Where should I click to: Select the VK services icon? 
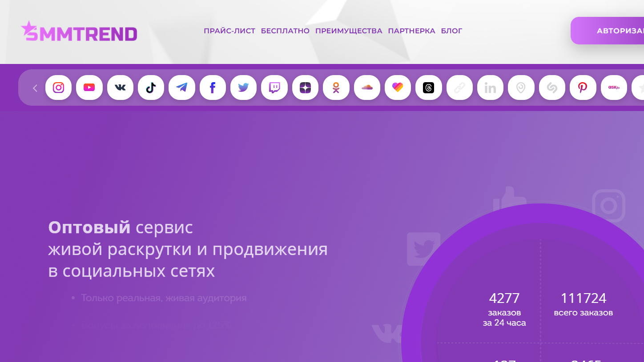[120, 88]
